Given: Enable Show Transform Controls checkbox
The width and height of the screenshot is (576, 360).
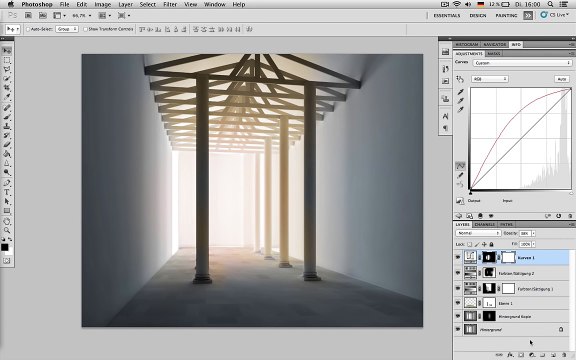Looking at the screenshot, I should tap(85, 29).
